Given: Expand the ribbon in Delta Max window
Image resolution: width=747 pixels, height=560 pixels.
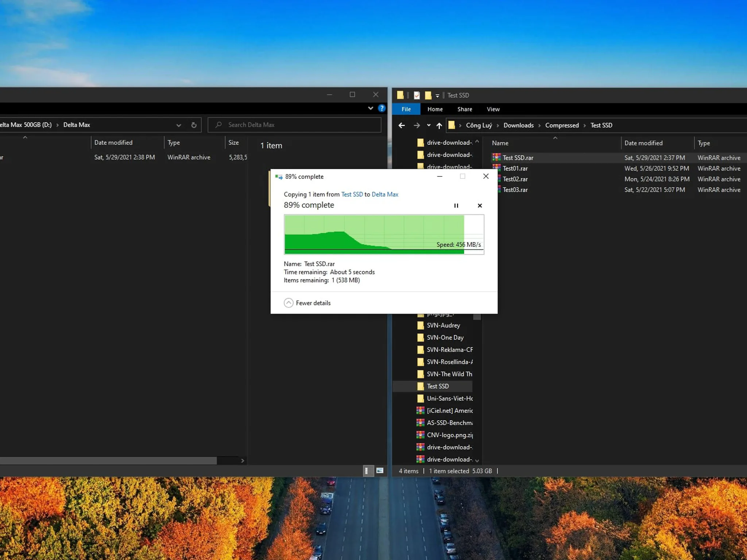Looking at the screenshot, I should point(371,108).
